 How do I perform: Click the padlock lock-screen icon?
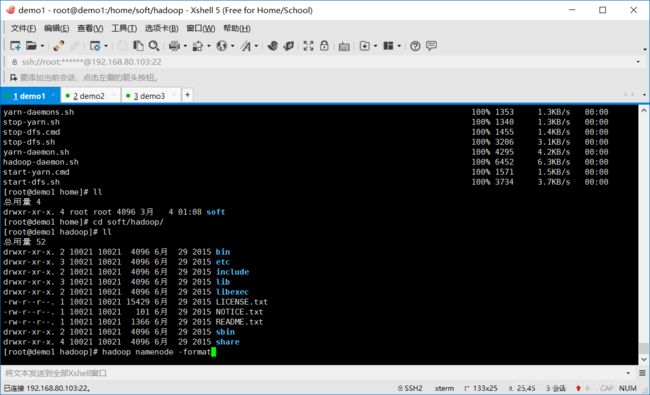point(324,46)
